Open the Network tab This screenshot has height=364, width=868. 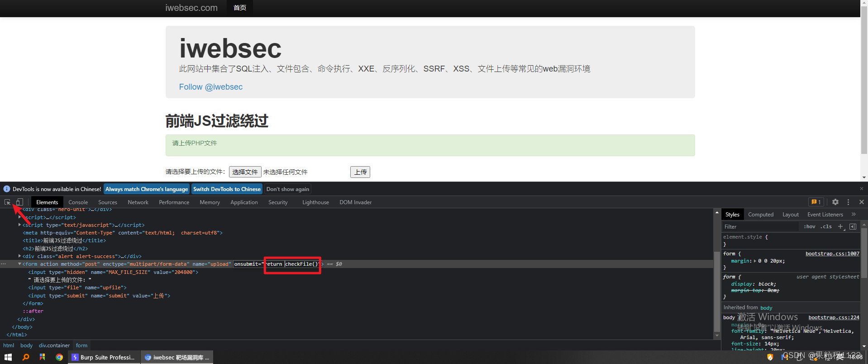coord(138,202)
